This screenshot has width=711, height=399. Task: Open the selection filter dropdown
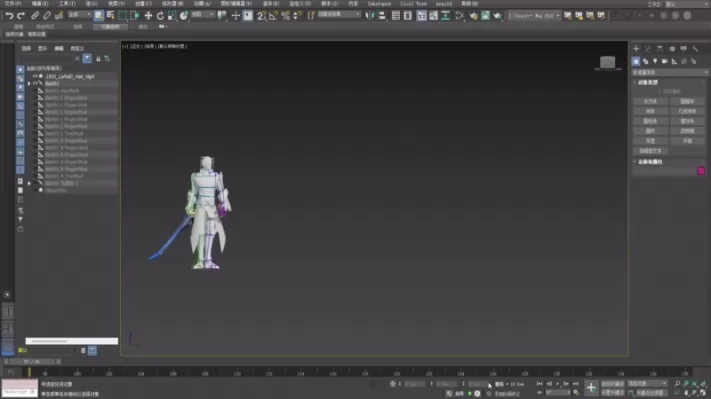click(79, 15)
